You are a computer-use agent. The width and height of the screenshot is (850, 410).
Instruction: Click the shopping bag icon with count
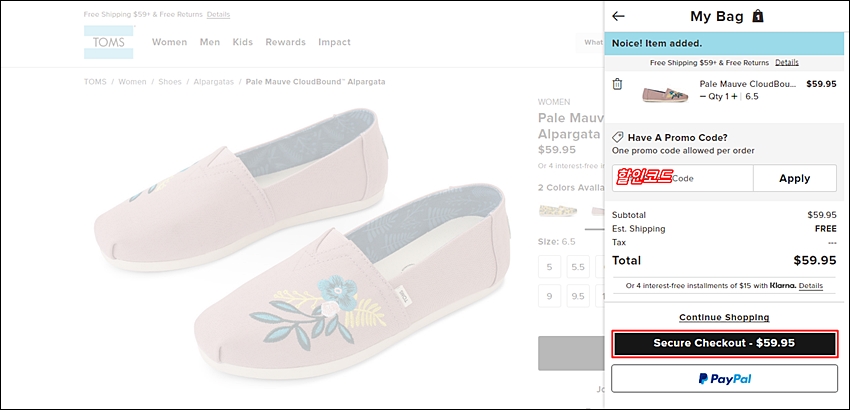(758, 16)
